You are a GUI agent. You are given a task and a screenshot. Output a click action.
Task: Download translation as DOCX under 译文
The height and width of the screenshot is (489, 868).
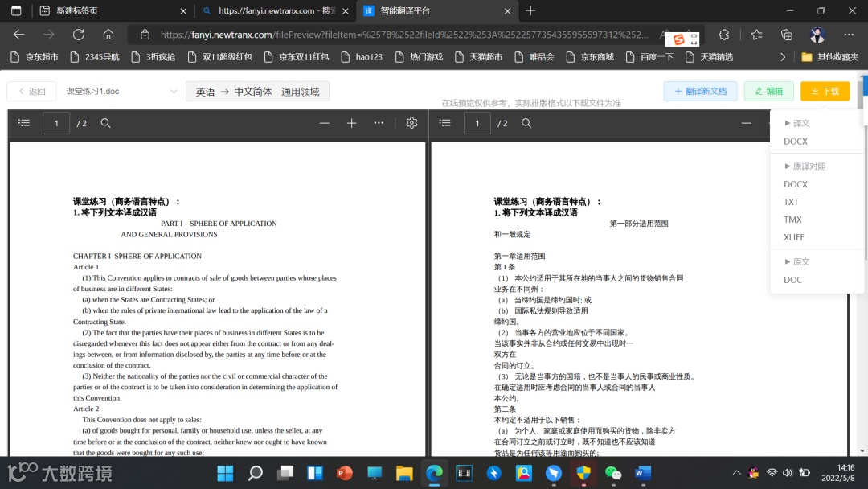tap(796, 142)
